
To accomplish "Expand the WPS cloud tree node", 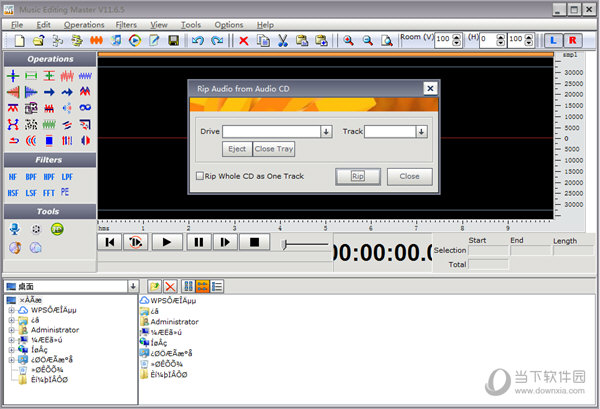I will (x=11, y=310).
